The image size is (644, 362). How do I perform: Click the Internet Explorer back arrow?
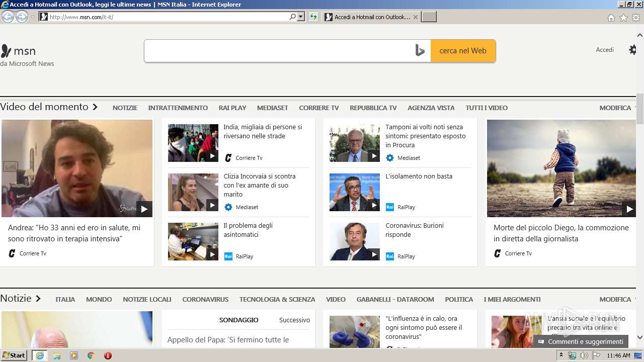(8, 17)
